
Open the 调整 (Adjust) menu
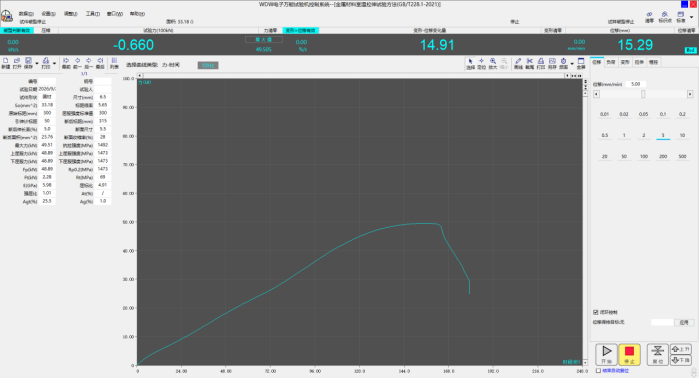71,14
